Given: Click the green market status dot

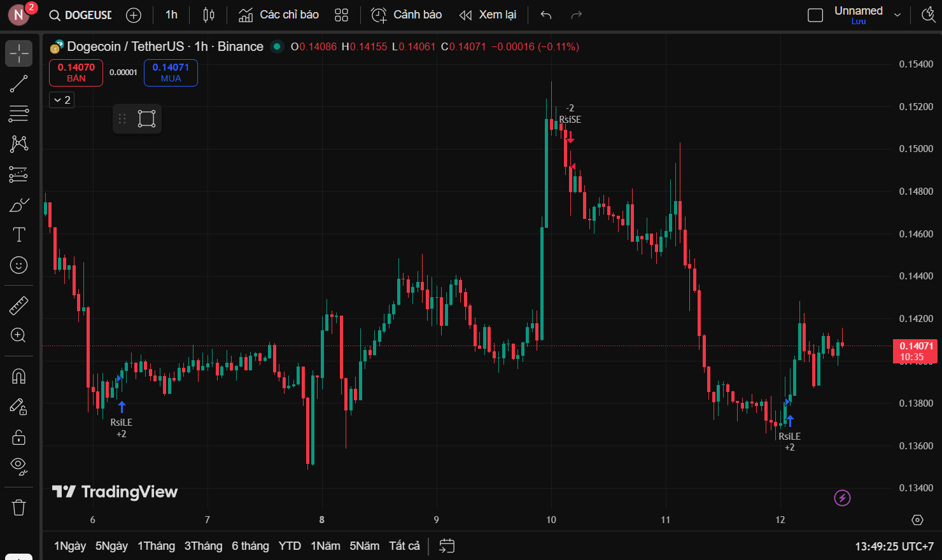Looking at the screenshot, I should point(277,46).
